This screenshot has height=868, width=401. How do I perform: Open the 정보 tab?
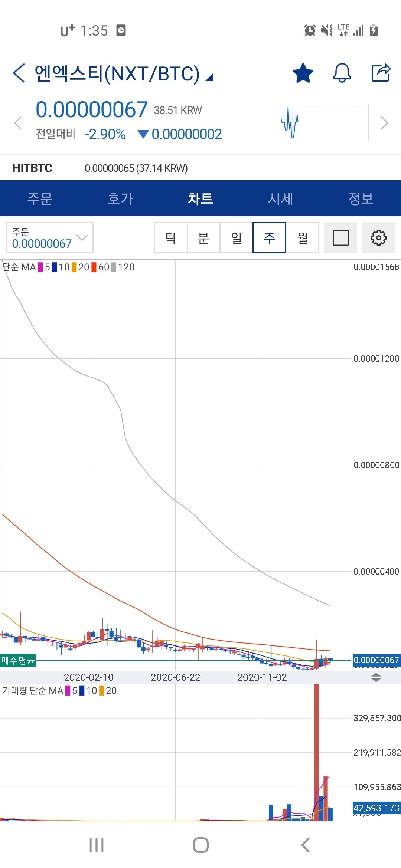pyautogui.click(x=361, y=198)
